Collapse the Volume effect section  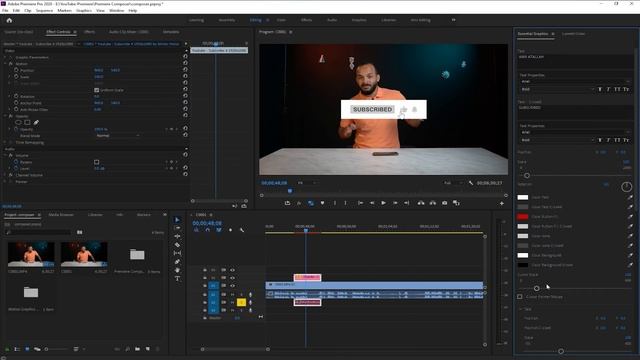pyautogui.click(x=5, y=156)
